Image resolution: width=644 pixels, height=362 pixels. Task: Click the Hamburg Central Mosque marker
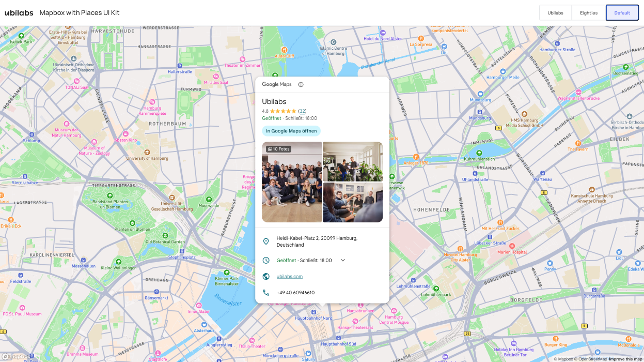(394, 311)
